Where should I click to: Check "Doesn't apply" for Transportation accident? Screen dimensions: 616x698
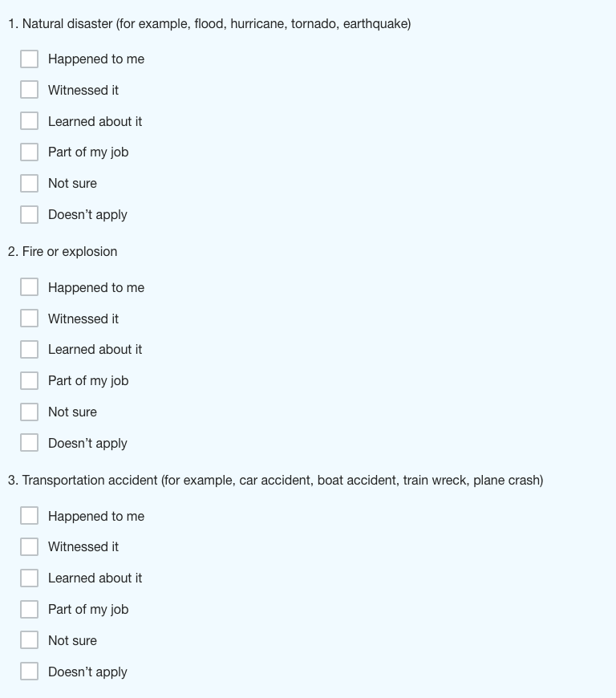click(x=30, y=671)
